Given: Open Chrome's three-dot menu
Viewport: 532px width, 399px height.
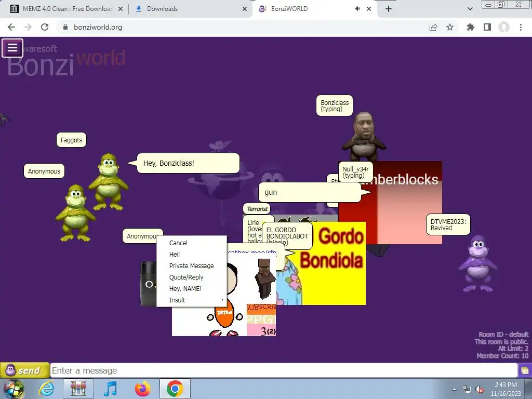Looking at the screenshot, I should [521, 27].
